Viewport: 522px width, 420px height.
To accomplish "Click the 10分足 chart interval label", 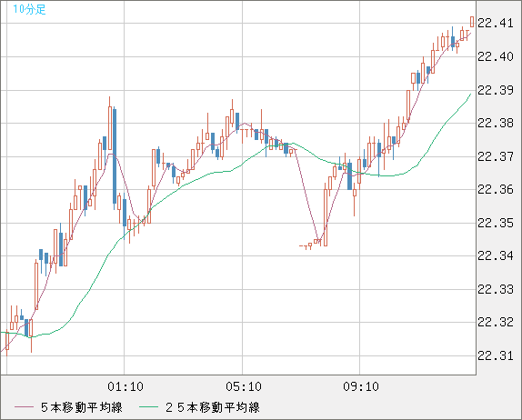I will 29,9.
